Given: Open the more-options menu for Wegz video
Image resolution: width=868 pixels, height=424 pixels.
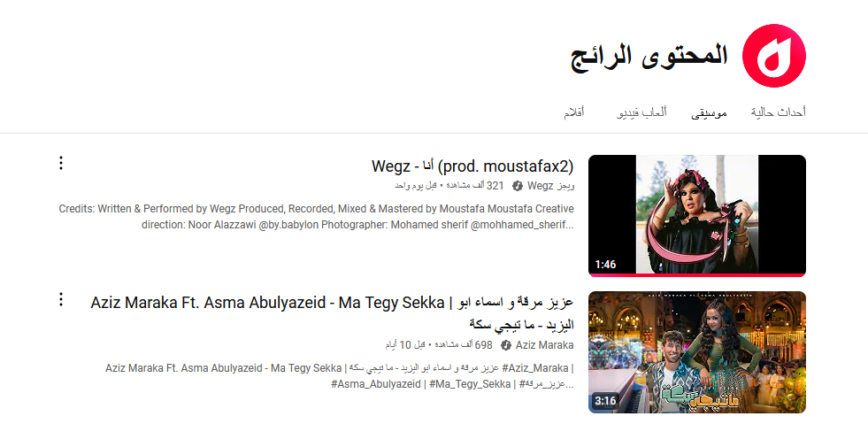Looking at the screenshot, I should click(61, 163).
